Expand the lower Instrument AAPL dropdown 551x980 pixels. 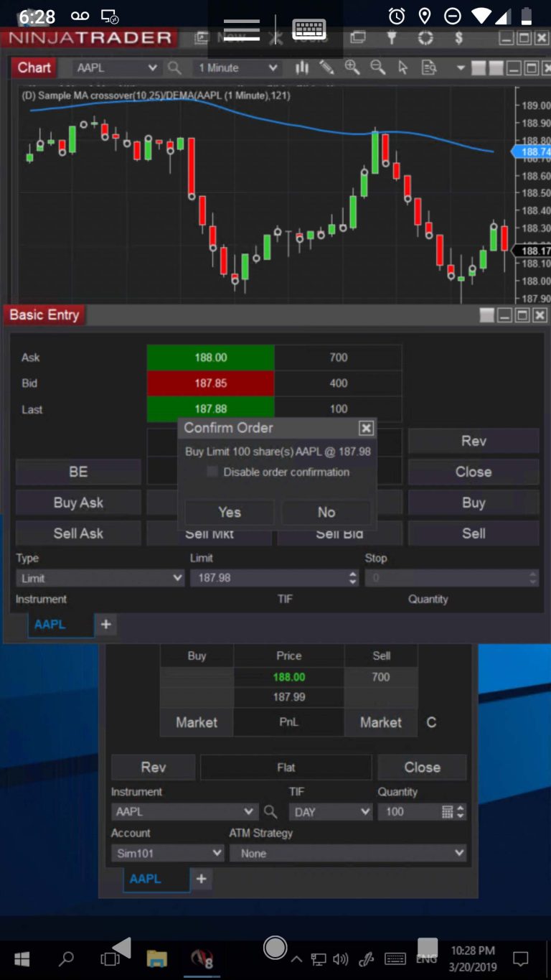(249, 812)
